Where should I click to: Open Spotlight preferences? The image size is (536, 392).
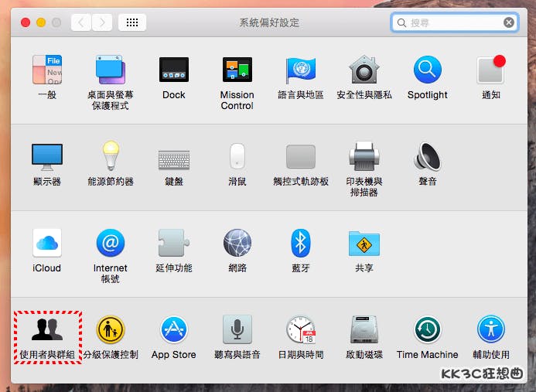[x=427, y=70]
